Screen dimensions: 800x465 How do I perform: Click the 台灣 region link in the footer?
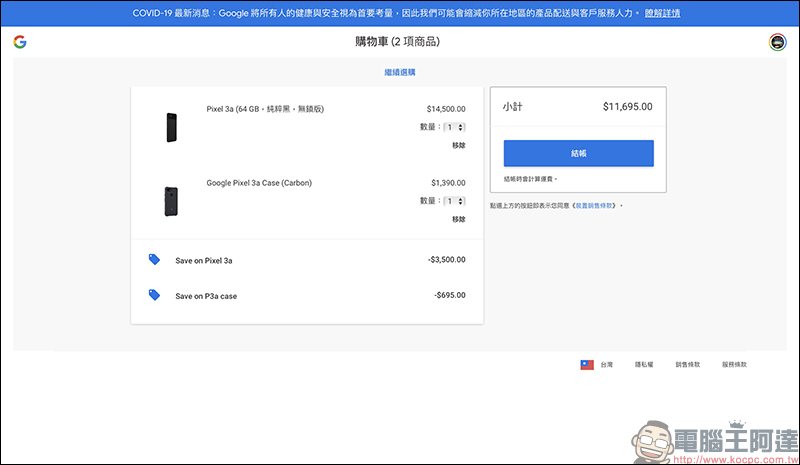pyautogui.click(x=607, y=364)
